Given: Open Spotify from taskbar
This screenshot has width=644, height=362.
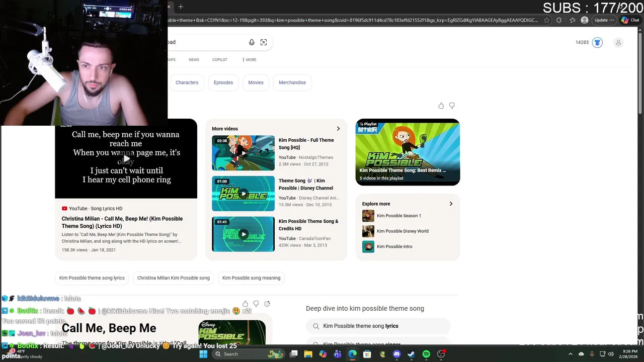Looking at the screenshot, I should coord(426,354).
